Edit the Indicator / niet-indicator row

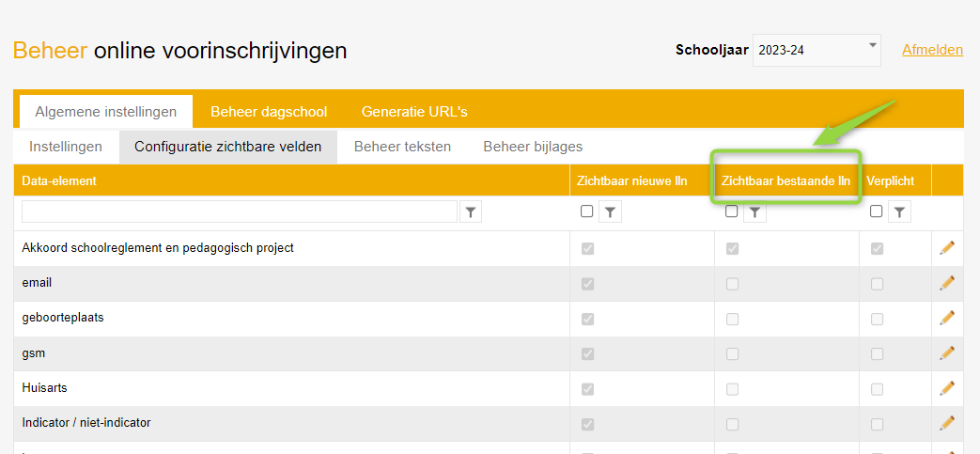(x=947, y=423)
